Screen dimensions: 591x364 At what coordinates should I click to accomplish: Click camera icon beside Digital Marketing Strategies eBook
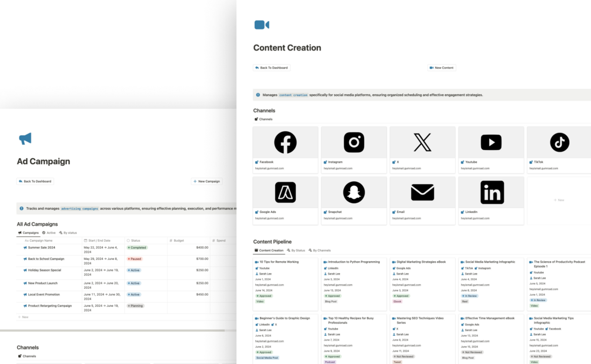394,262
